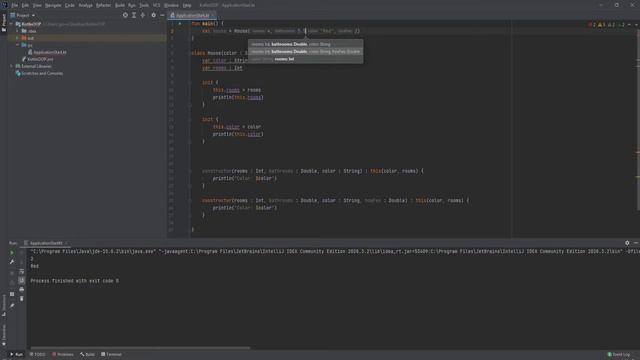Open the Terminal tool window tab
This screenshot has width=640, height=360.
point(111,354)
